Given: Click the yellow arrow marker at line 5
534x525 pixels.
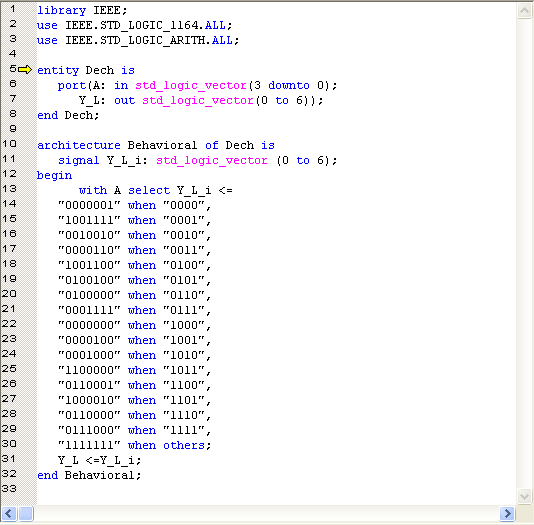Looking at the screenshot, I should pos(25,70).
